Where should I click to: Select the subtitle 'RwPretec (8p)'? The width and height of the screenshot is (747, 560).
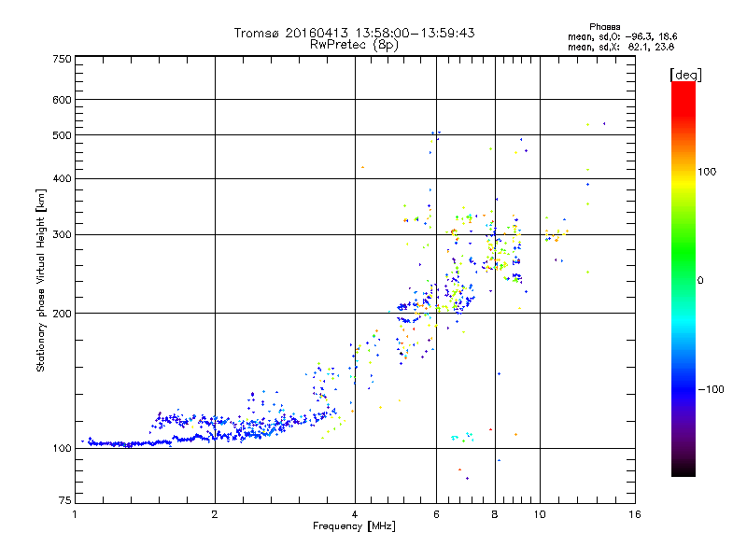(355, 45)
